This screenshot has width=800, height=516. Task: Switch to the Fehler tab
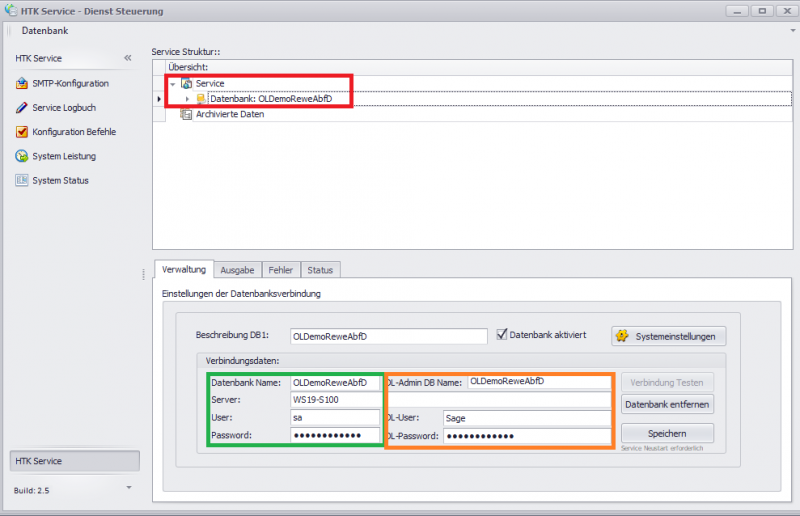click(x=281, y=270)
